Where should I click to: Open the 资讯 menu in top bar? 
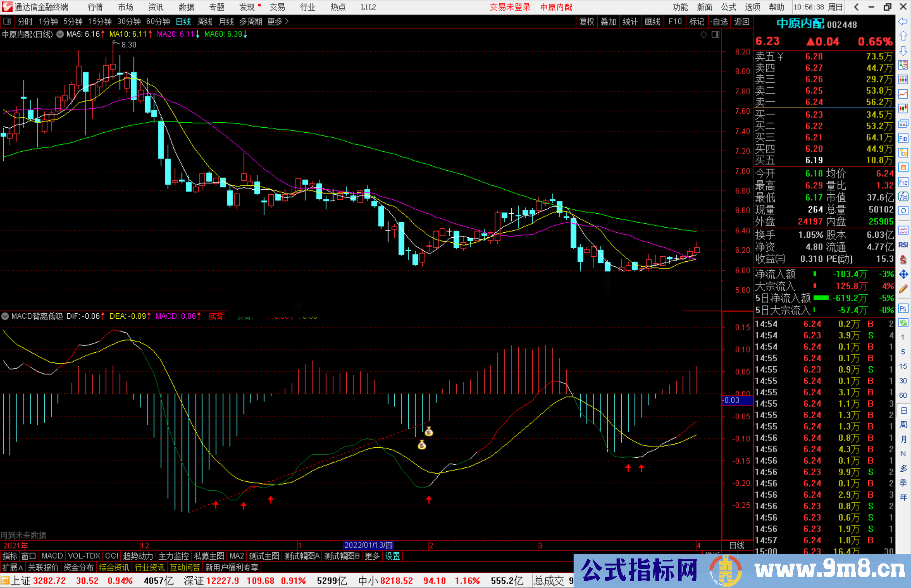(x=156, y=7)
